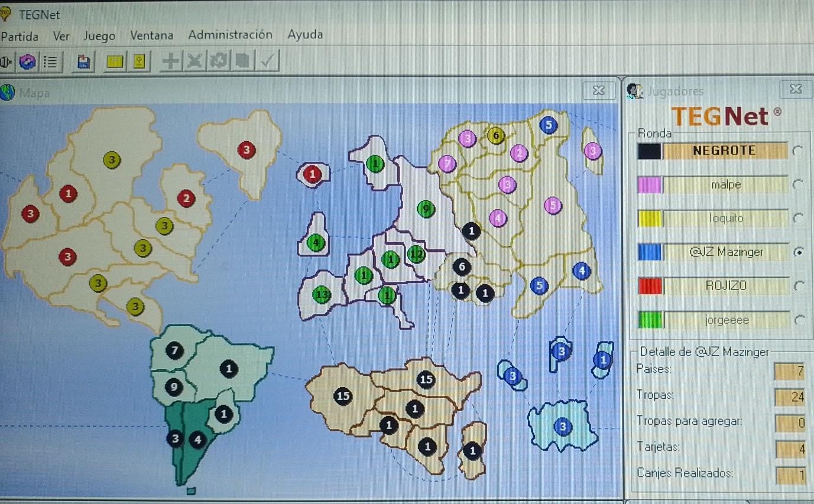Click the blue @JZ Mazinger color swatch

click(x=649, y=253)
